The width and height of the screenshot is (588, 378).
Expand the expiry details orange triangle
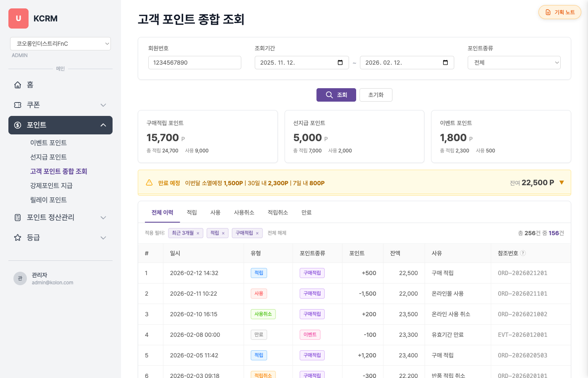pos(562,183)
